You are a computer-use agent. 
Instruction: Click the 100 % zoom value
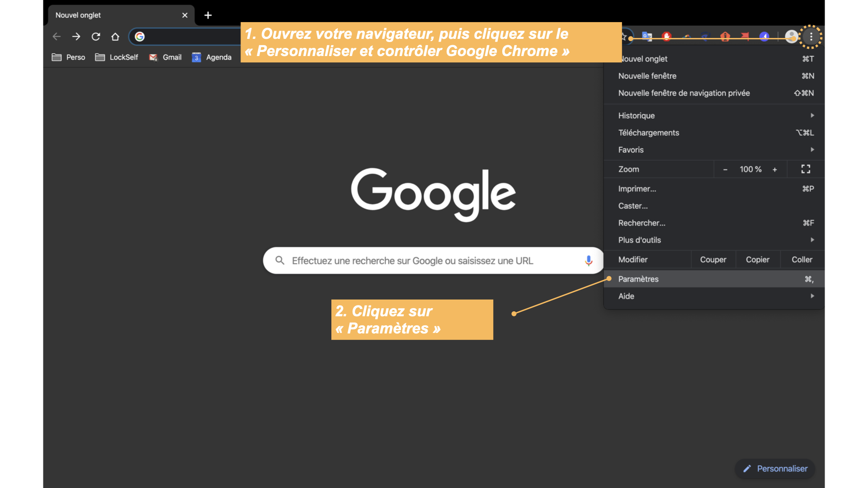(x=750, y=169)
